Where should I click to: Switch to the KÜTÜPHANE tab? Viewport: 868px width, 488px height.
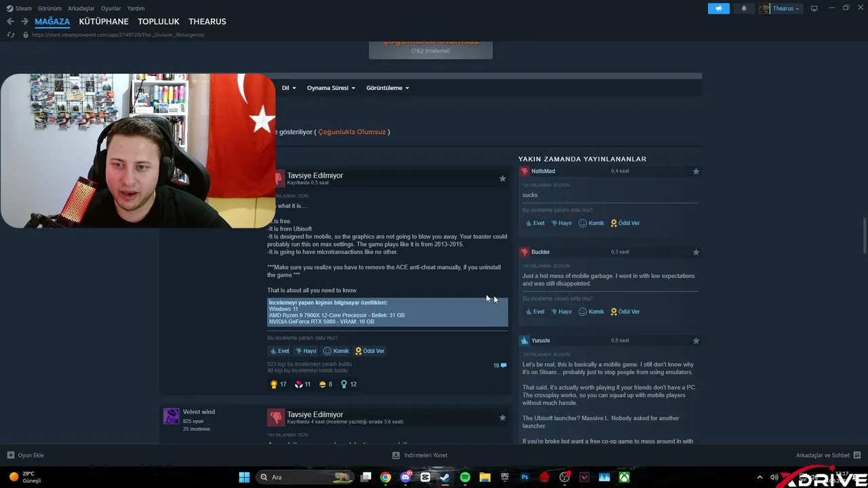pos(104,22)
